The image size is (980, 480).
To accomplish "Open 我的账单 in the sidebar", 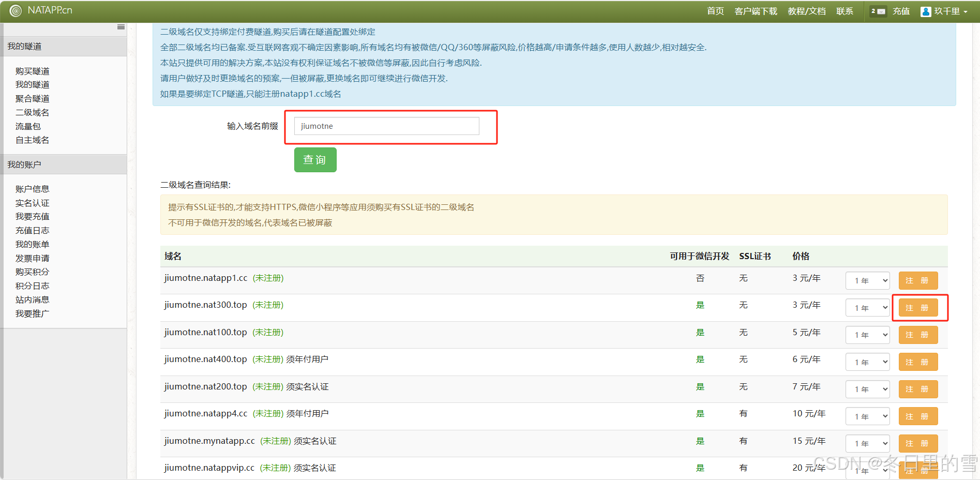I will coord(33,244).
